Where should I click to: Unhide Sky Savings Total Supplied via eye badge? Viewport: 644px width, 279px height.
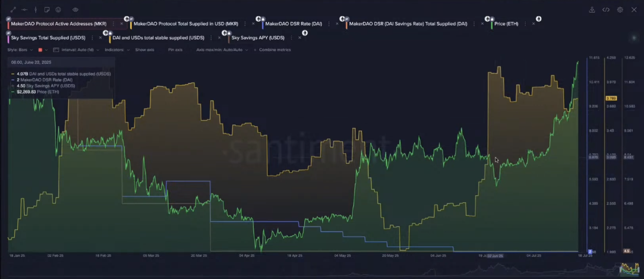9,33
